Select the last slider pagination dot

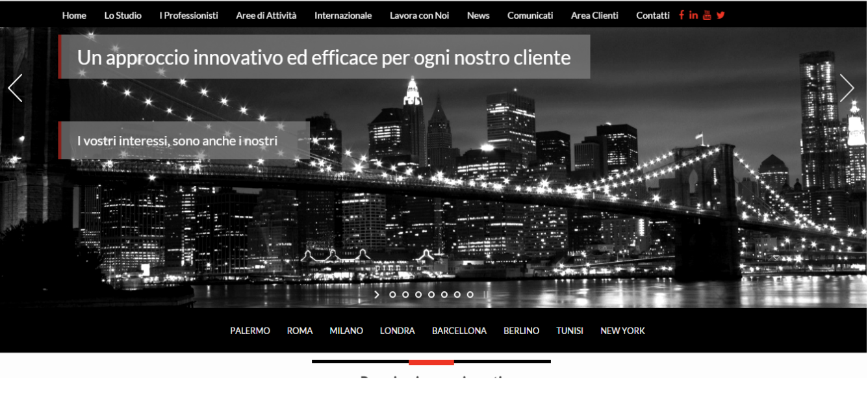[470, 294]
